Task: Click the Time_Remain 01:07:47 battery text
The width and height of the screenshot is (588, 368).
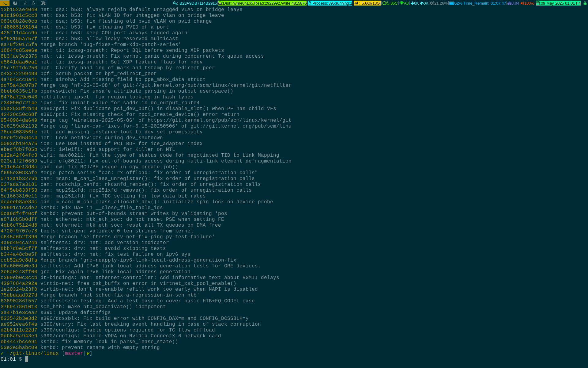Action: point(485,3)
